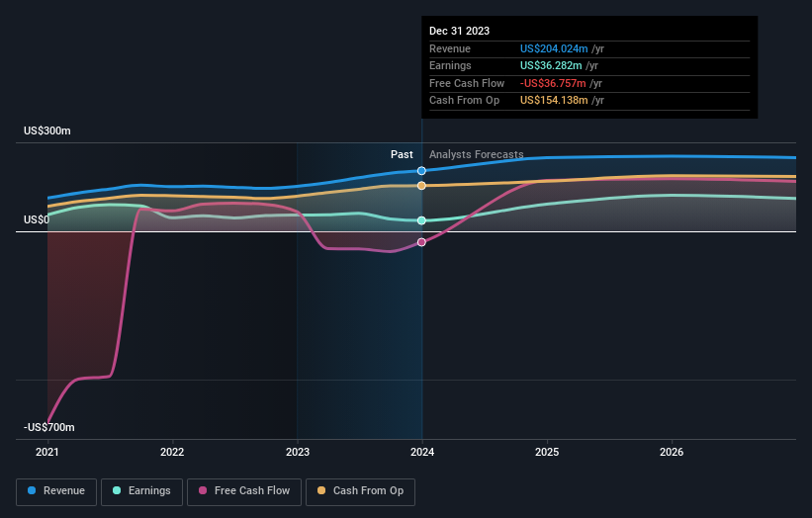Click the Revenue row label in tooltip
Screen dimensions: 812x518
tap(449, 48)
